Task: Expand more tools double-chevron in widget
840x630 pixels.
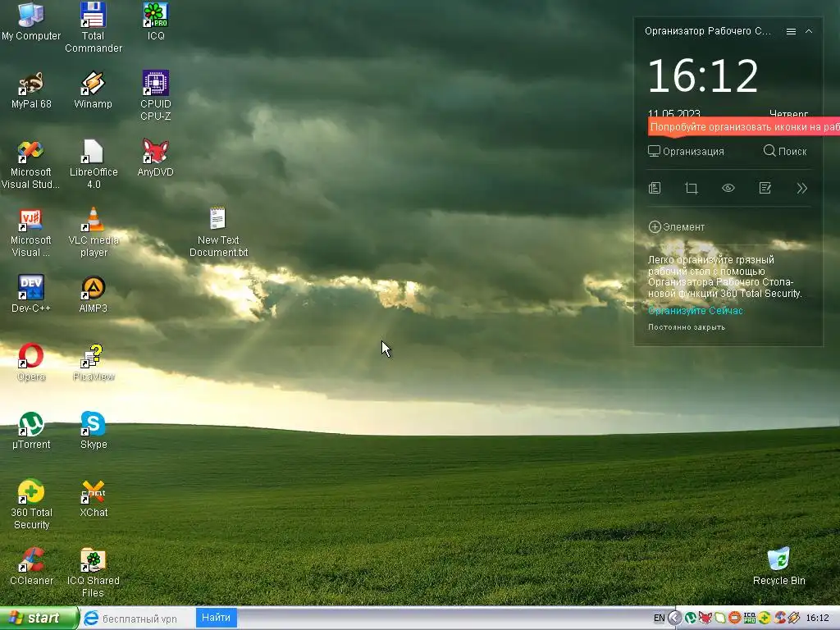Action: coord(801,188)
